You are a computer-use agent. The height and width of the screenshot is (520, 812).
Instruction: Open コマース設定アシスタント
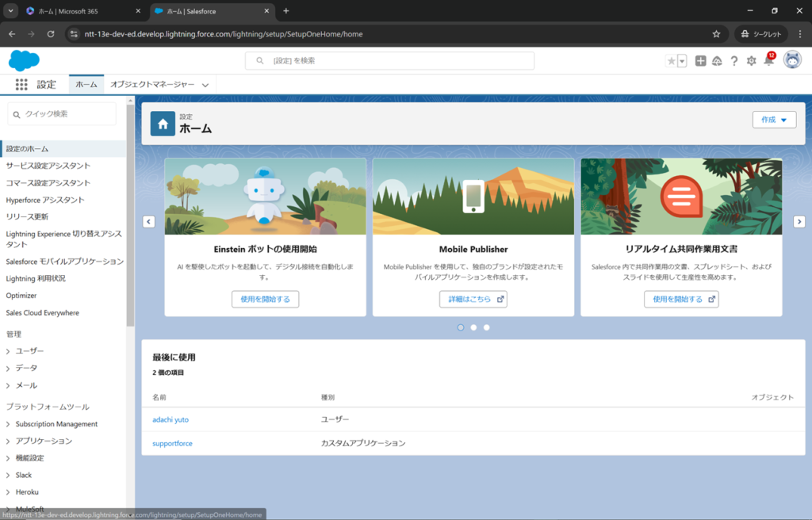tap(48, 183)
